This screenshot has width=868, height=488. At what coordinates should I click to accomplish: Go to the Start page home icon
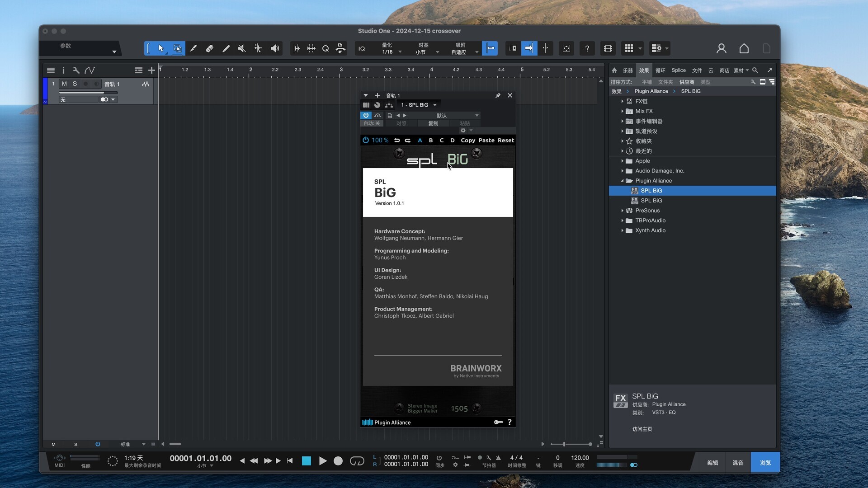744,48
